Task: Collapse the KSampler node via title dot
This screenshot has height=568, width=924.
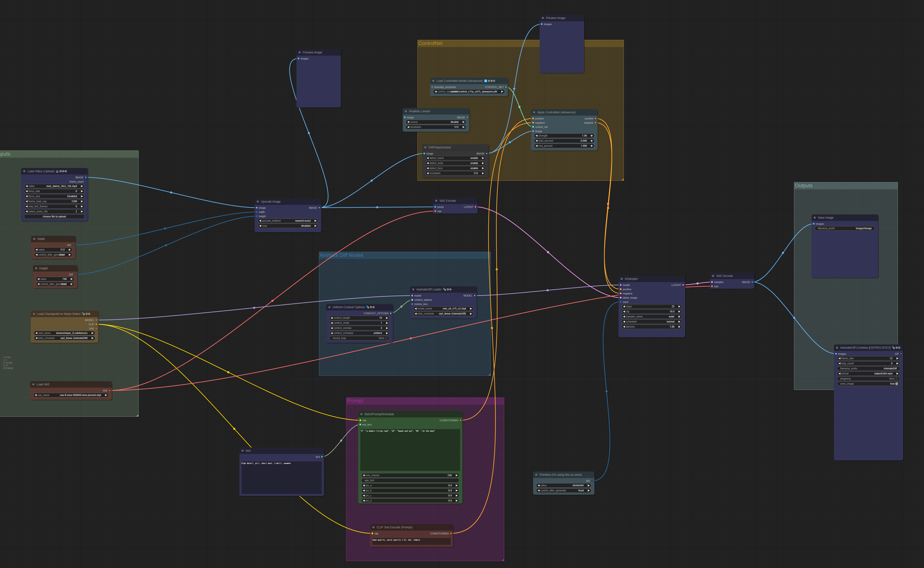Action: pos(622,279)
